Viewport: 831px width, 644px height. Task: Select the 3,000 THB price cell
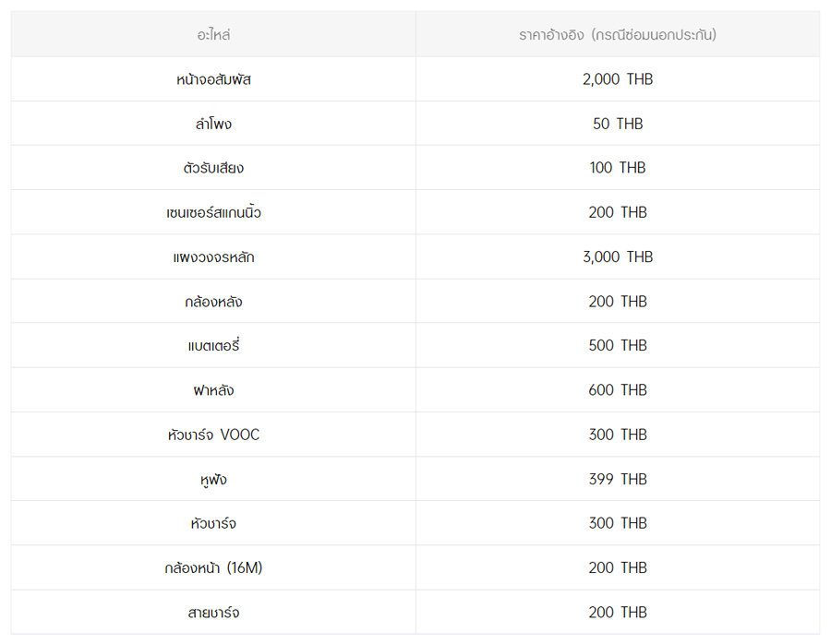[618, 257]
